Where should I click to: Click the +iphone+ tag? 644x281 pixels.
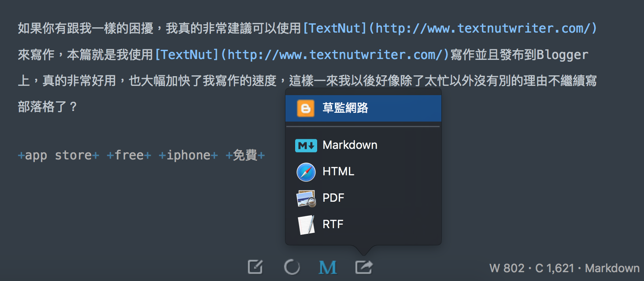[189, 155]
